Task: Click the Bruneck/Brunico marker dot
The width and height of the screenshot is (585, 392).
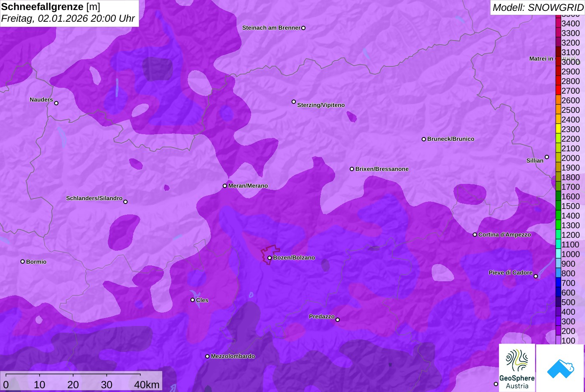Action: tap(424, 139)
